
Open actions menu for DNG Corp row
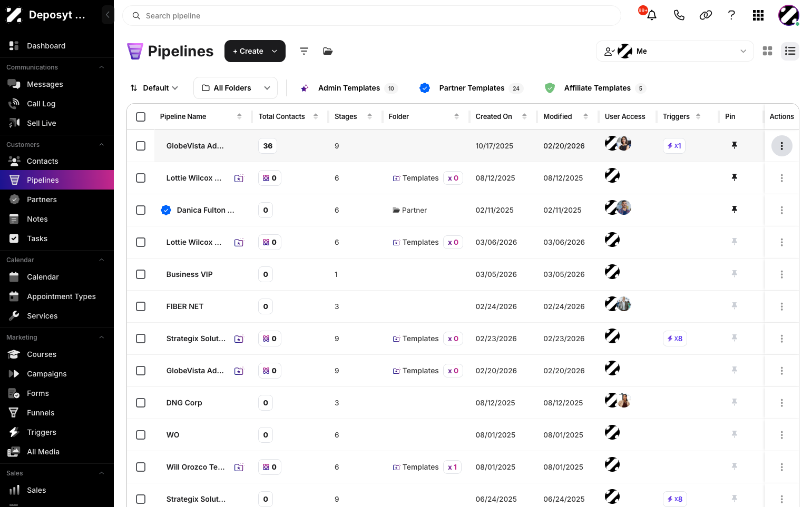click(x=781, y=403)
